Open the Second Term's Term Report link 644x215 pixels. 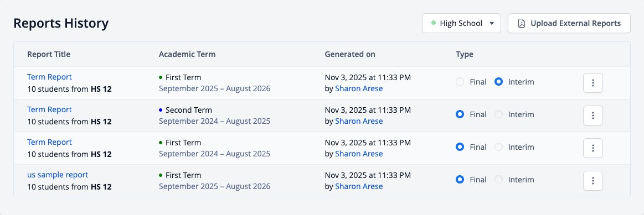(x=49, y=109)
